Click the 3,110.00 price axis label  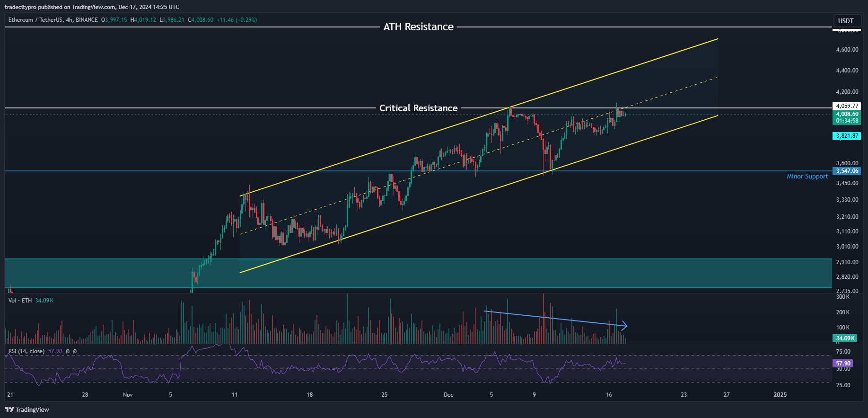(x=847, y=231)
